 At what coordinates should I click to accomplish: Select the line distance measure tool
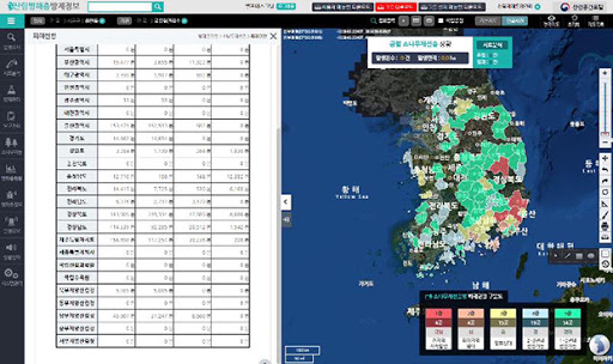coord(605,215)
